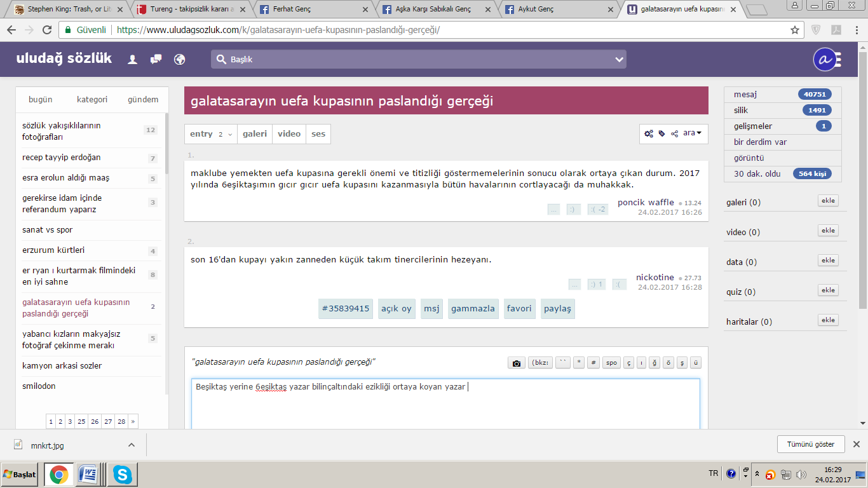Open the 'sanat vs spor' topic
The image size is (868, 488).
tap(48, 230)
